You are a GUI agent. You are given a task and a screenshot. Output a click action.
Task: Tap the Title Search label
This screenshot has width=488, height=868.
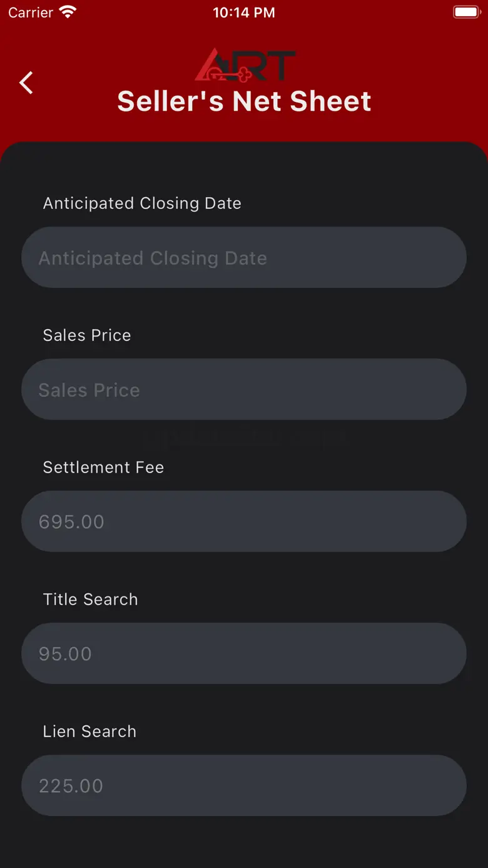pos(90,600)
